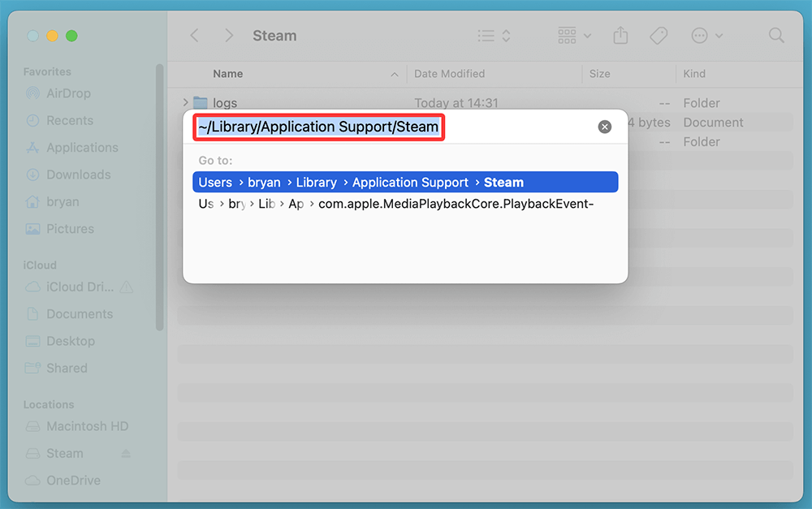Click the Share icon in the toolbar
Viewport: 812px width, 509px height.
click(x=620, y=35)
